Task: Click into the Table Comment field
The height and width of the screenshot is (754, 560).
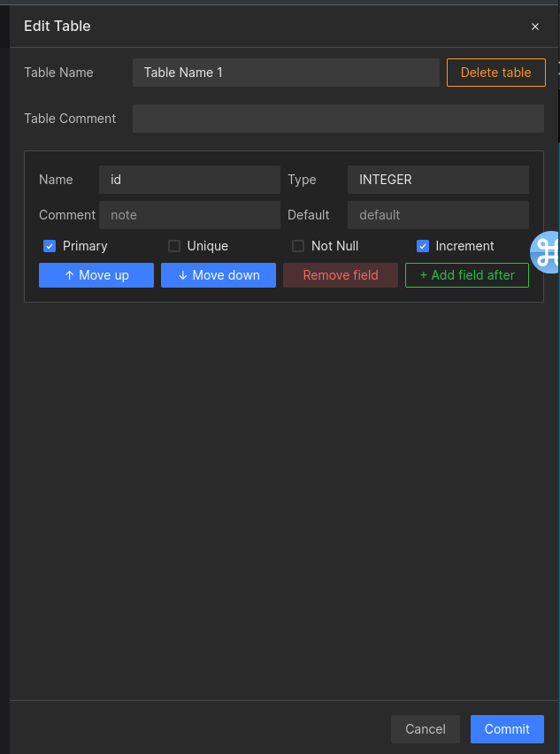Action: coord(338,119)
